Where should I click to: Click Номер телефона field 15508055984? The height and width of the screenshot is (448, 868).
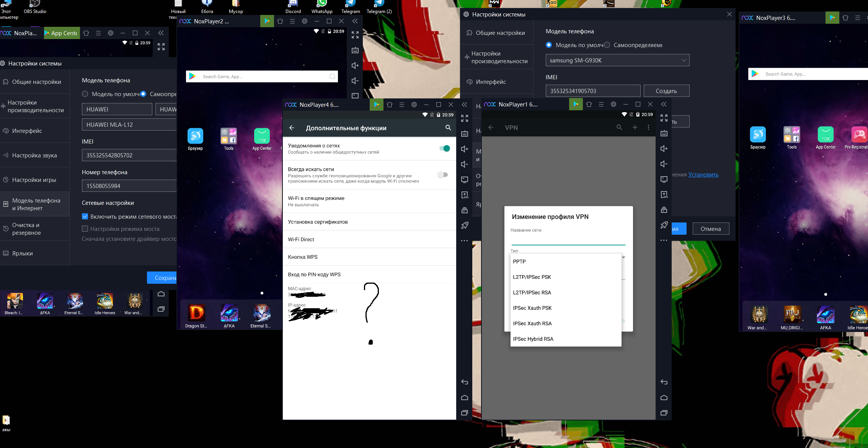129,186
